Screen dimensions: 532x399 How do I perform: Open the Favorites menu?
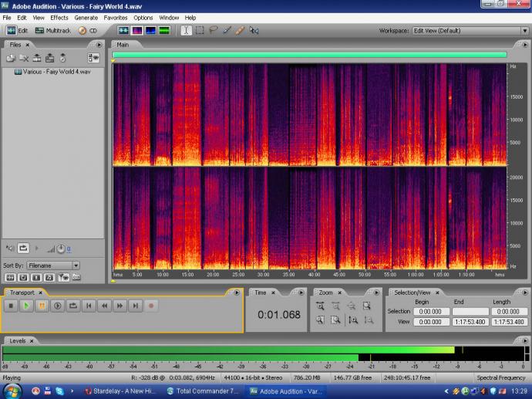[116, 18]
